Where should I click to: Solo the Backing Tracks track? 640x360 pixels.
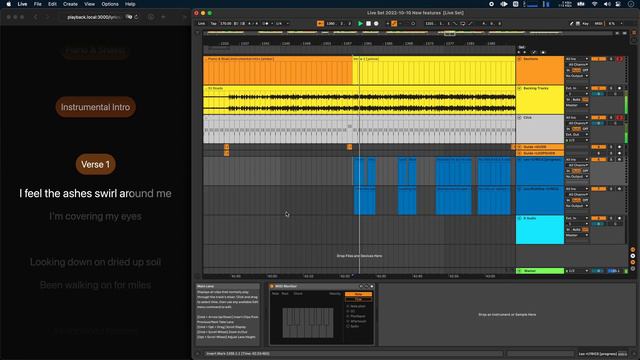[611, 88]
